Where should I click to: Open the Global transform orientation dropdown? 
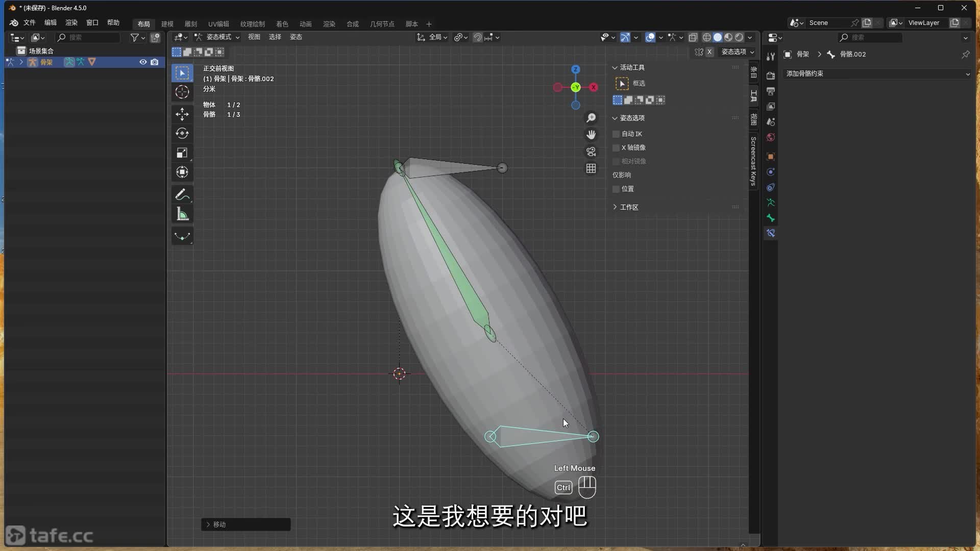coord(432,37)
